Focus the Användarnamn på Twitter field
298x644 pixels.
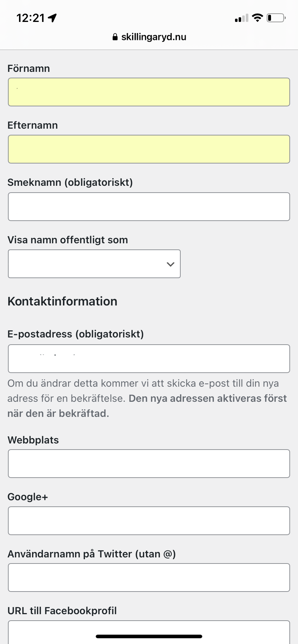click(x=149, y=578)
